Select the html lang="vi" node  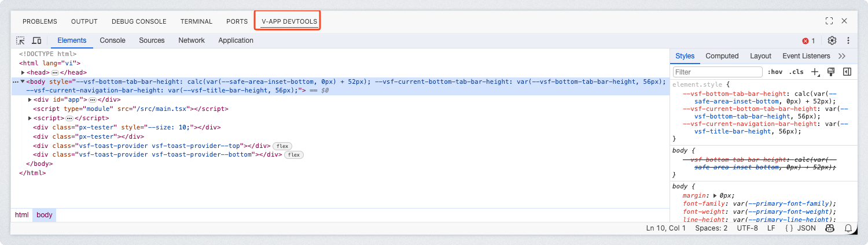tap(50, 64)
